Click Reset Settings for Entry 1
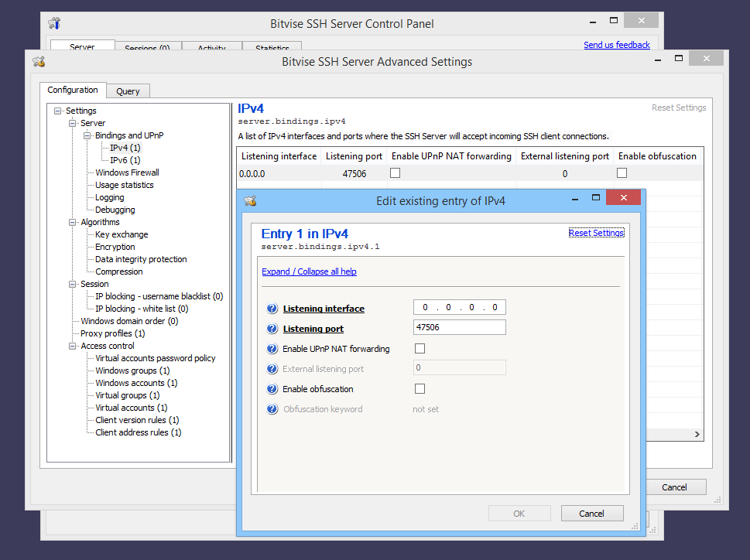The image size is (750, 560). (596, 232)
